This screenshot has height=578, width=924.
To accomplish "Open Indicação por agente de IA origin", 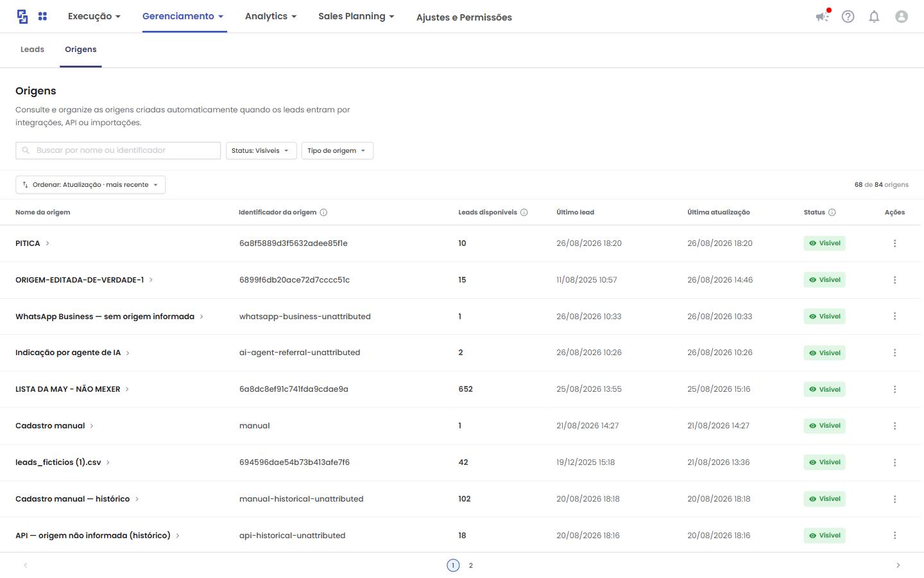I will point(68,353).
